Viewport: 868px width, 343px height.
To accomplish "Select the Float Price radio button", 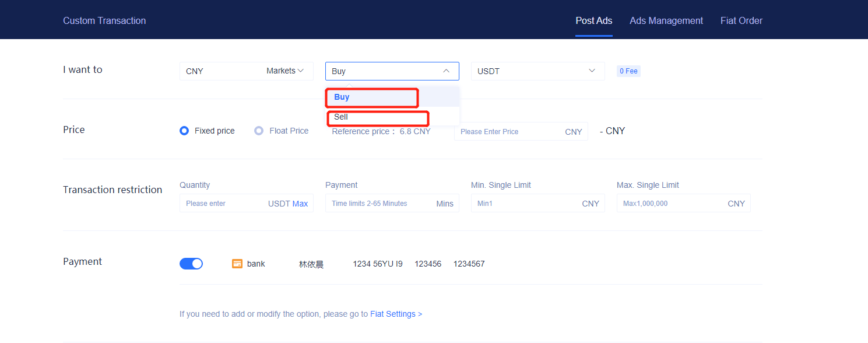I will (x=259, y=131).
